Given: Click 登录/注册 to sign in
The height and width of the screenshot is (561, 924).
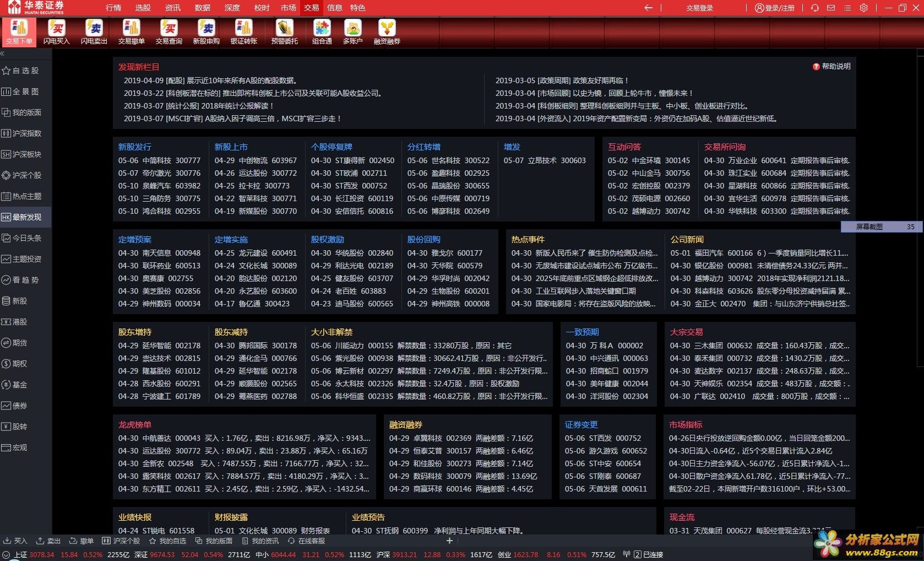Looking at the screenshot, I should tap(775, 8).
